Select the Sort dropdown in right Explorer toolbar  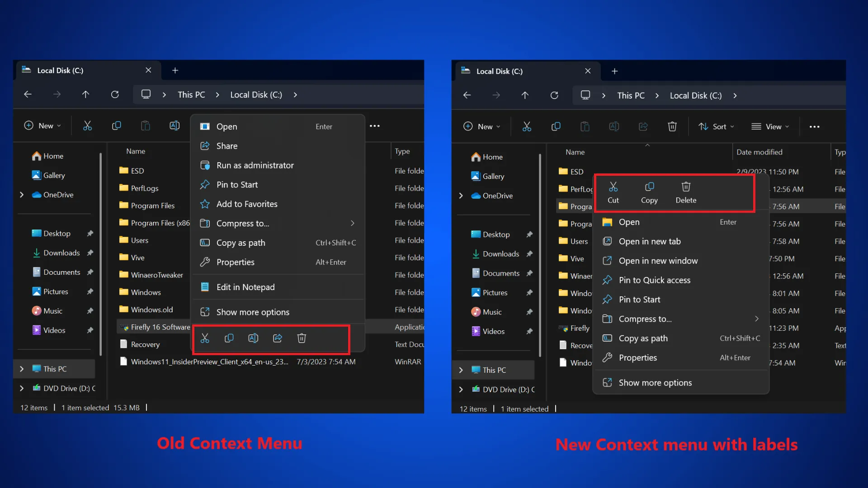[715, 127]
